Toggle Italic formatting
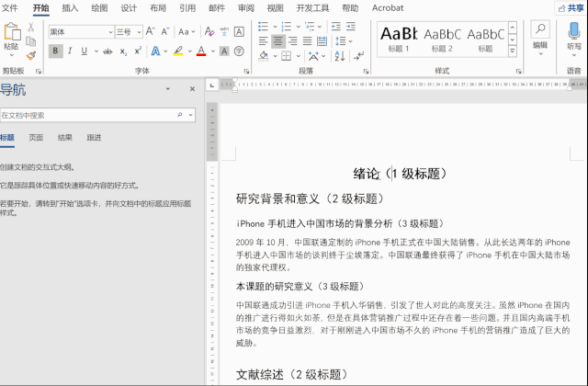588x386 pixels. coord(70,51)
